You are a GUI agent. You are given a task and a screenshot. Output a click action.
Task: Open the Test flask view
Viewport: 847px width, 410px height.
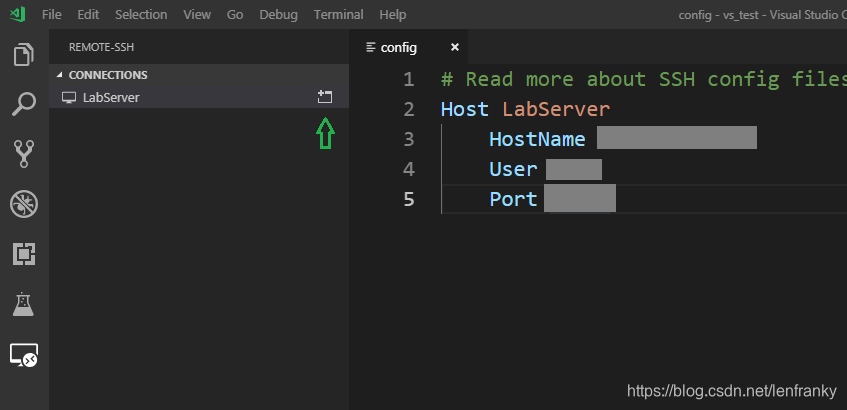pos(24,304)
